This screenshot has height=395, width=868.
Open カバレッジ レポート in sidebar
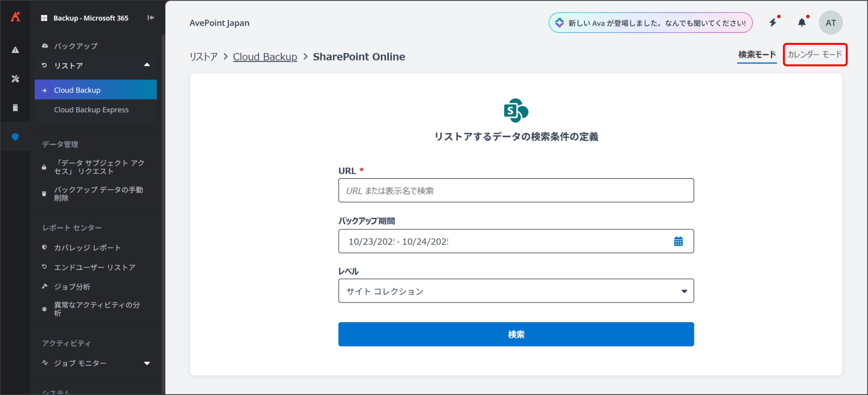(87, 248)
